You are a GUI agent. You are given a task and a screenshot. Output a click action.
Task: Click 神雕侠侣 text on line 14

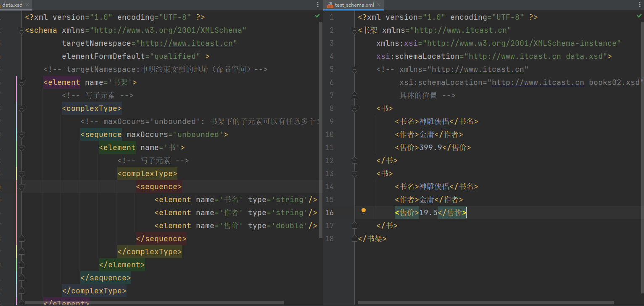434,187
